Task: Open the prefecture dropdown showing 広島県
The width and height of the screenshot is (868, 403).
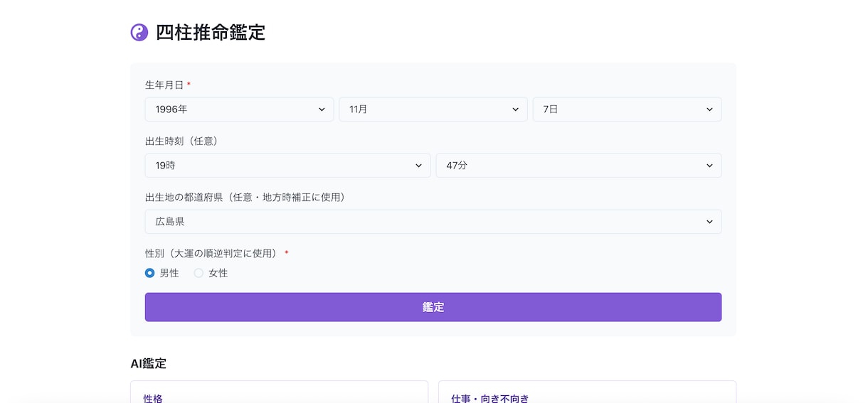Action: click(x=433, y=222)
